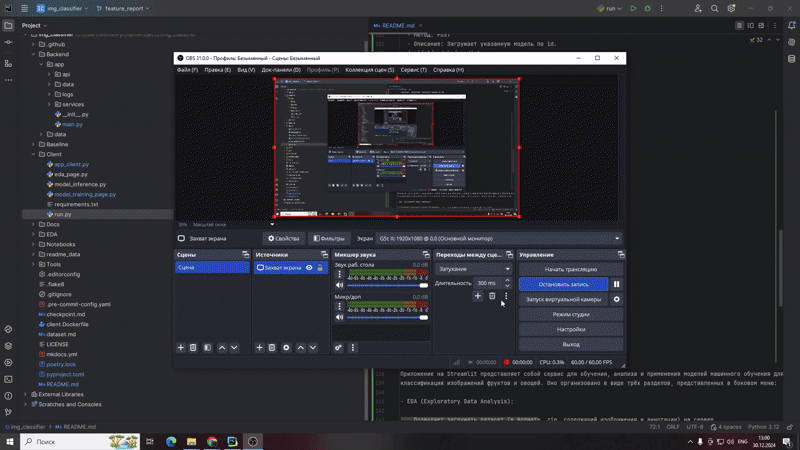Viewport: 800px width, 450px height.
Task: Open scene filters icon in Сцены panel
Action: (x=207, y=347)
